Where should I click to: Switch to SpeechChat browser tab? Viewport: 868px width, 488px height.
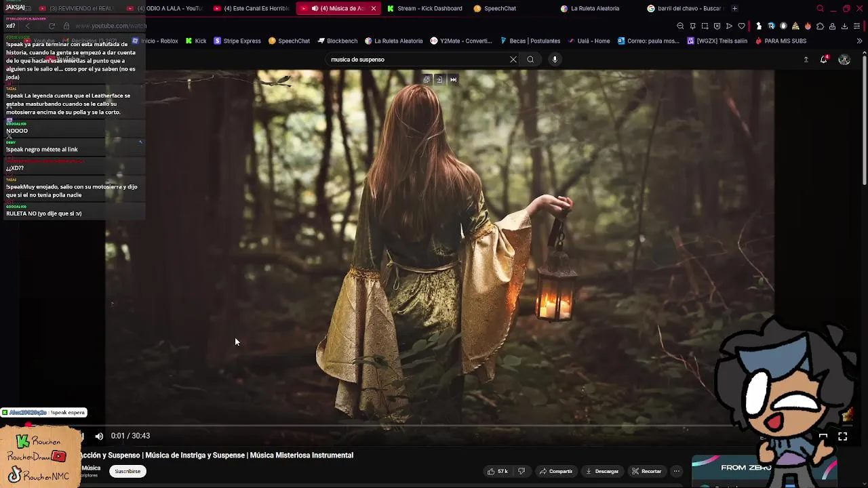(512, 8)
